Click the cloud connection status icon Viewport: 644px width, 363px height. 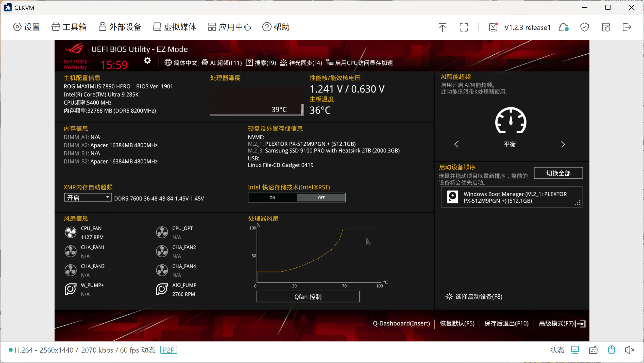[x=563, y=27]
